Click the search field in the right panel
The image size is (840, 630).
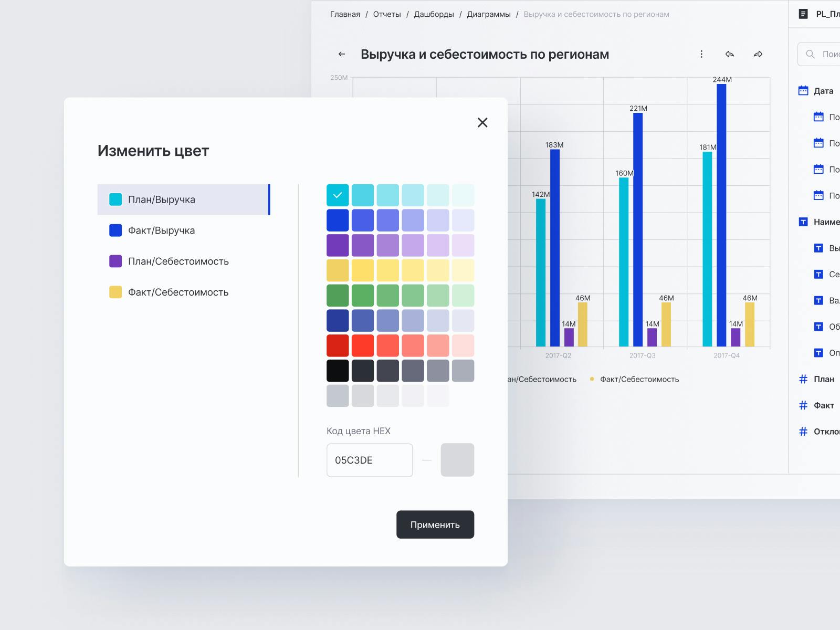819,54
